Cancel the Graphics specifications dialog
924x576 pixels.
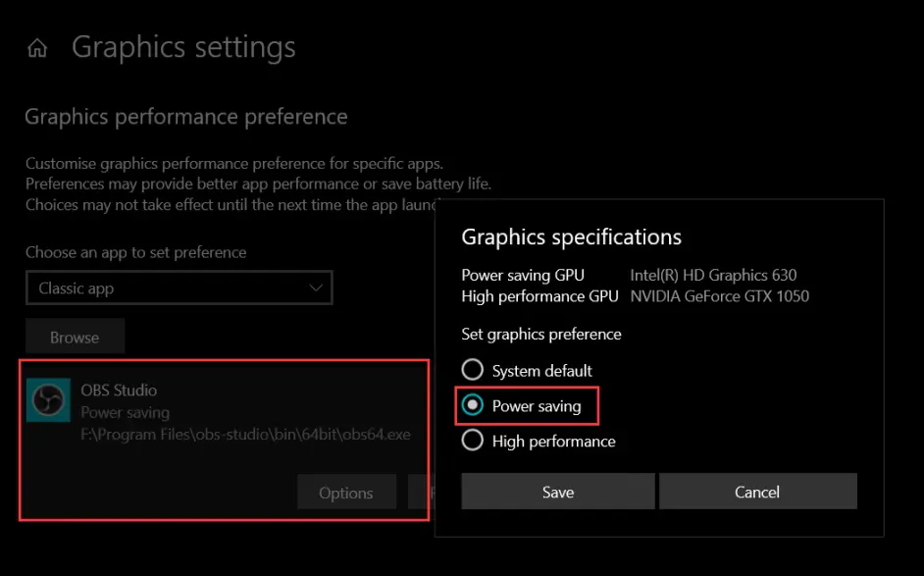coord(758,491)
